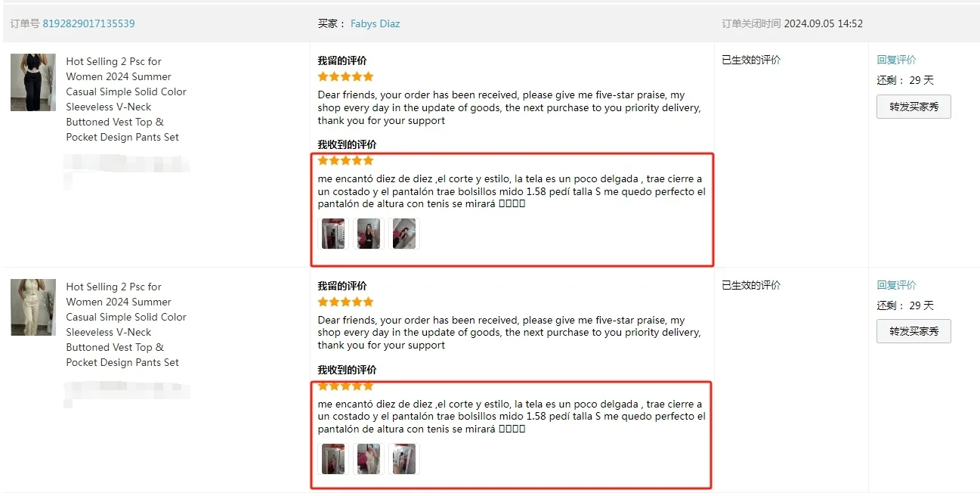The image size is (980, 496).
Task: Click star rating under first 我留的评价
Action: [345, 76]
